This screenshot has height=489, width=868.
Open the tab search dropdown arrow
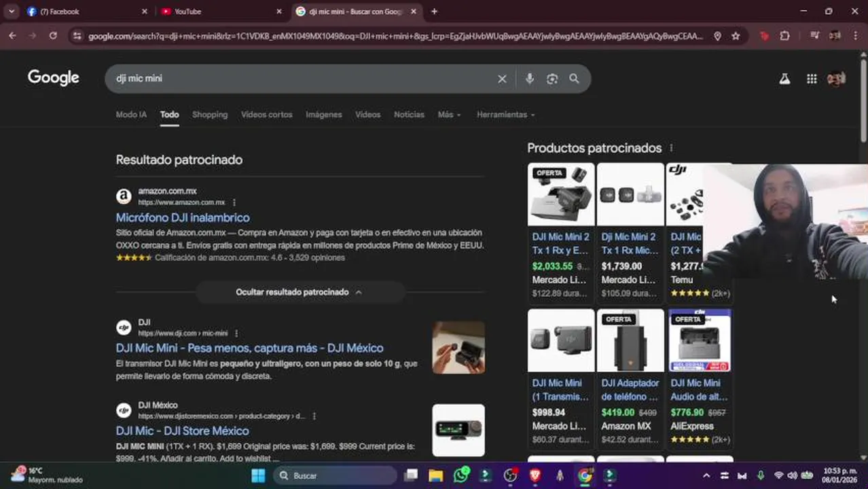click(x=12, y=12)
